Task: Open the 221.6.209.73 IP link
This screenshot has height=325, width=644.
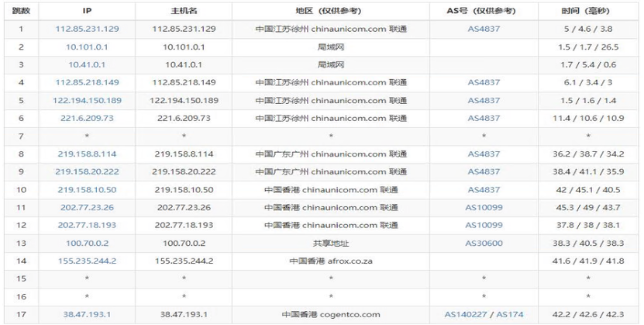Action: click(x=87, y=118)
